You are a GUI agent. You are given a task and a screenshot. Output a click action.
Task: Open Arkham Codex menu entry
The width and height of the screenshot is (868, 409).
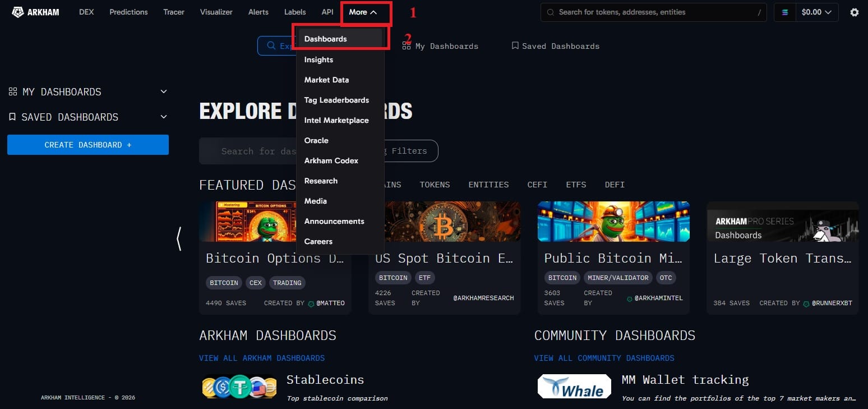click(331, 160)
